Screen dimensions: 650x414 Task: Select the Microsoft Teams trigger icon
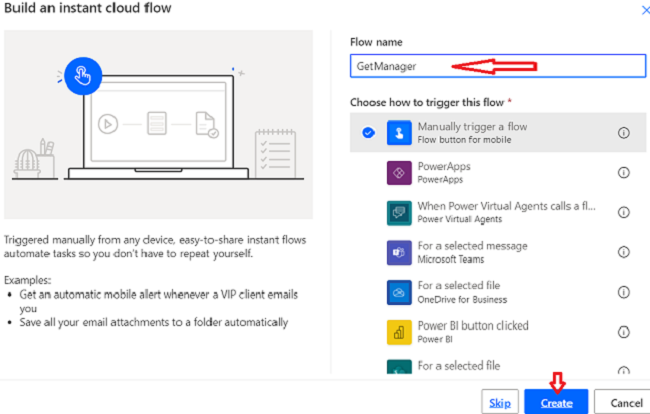click(399, 252)
